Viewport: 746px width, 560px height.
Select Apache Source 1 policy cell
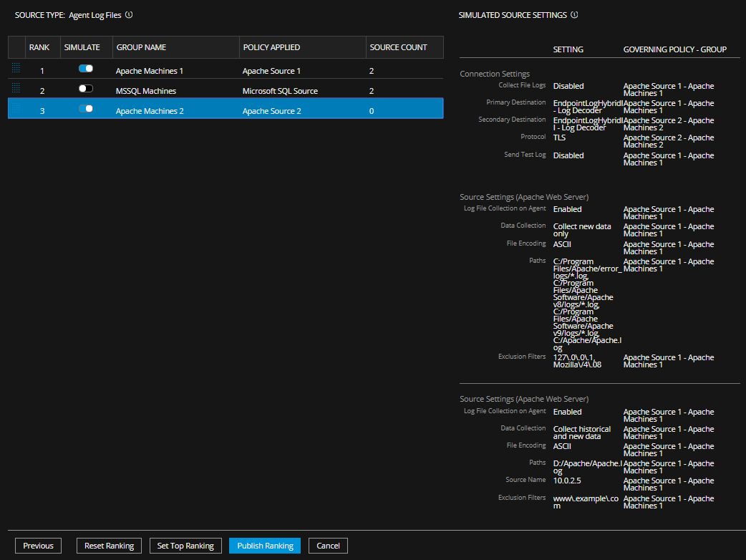271,71
